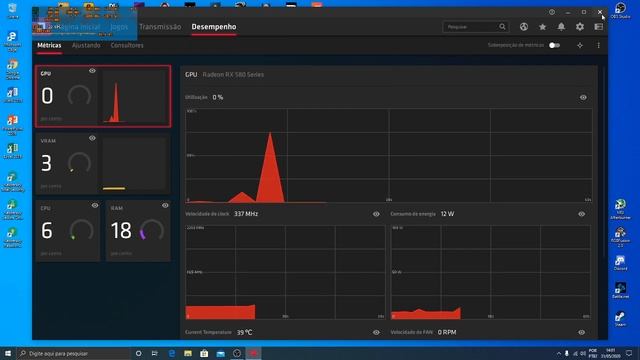Click the 337 MHz clock value
The image size is (640, 360).
pos(246,214)
